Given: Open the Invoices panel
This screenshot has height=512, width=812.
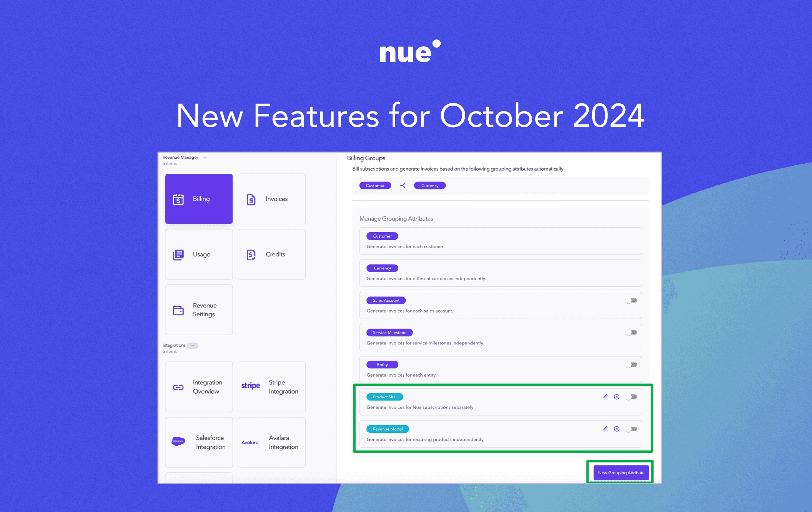Looking at the screenshot, I should 272,198.
